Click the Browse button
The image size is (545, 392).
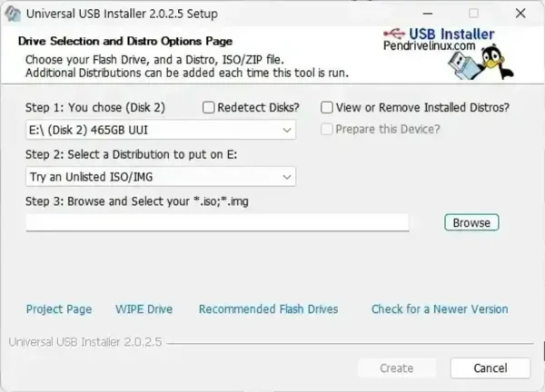pos(471,222)
